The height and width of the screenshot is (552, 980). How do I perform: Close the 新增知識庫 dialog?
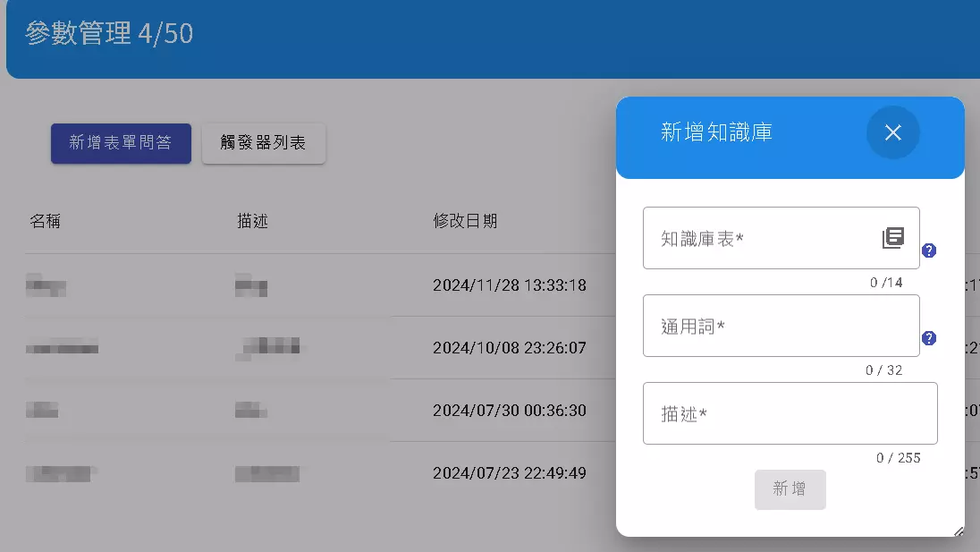coord(892,132)
